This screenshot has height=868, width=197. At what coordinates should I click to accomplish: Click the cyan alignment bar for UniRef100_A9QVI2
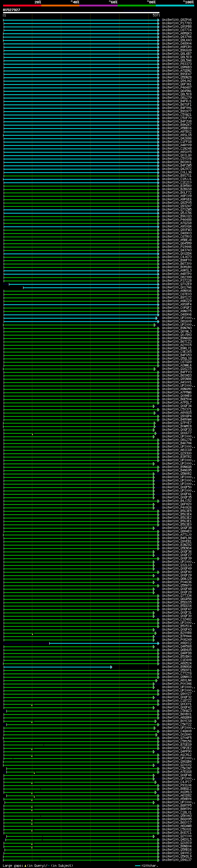point(104,644)
